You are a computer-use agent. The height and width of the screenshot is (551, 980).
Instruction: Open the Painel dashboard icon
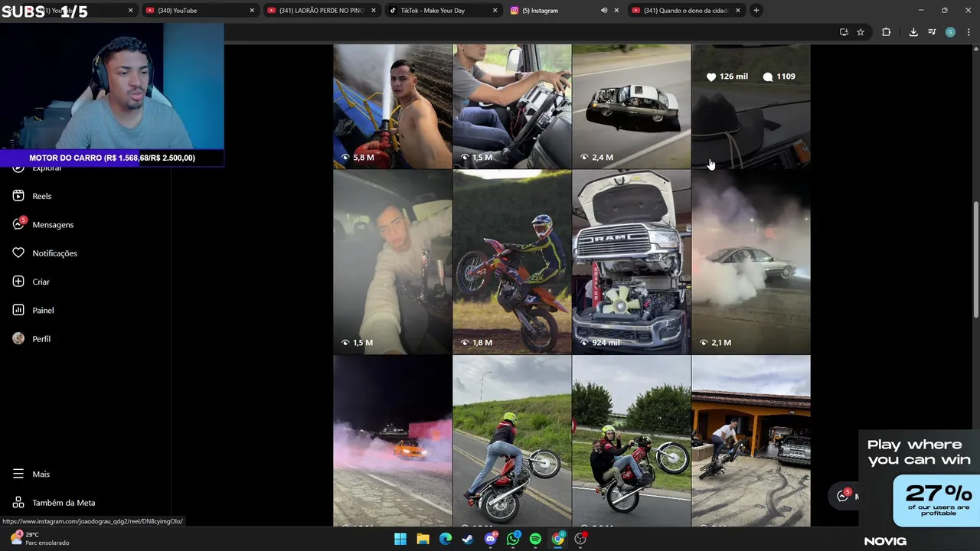point(18,310)
